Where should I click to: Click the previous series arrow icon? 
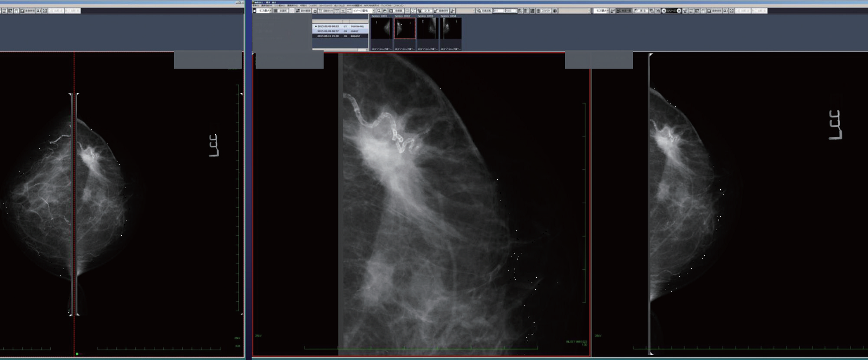[664, 11]
